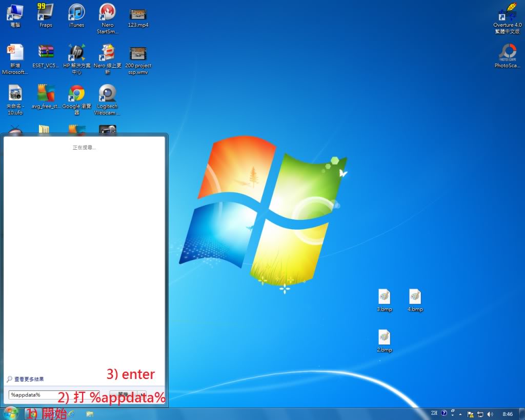Click the 關機 shutdown button
This screenshot has height=420, width=525.
click(x=123, y=394)
